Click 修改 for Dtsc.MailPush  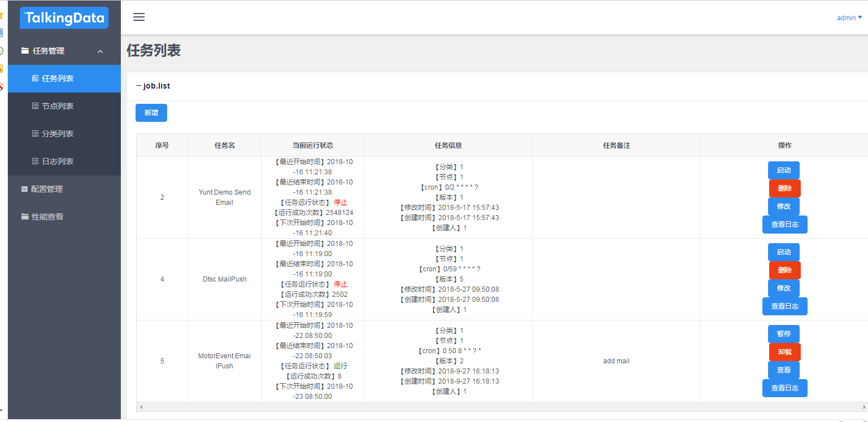(x=784, y=288)
